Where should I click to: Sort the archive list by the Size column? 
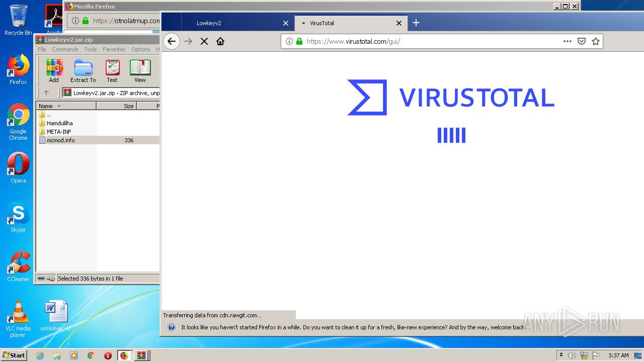click(x=116, y=106)
